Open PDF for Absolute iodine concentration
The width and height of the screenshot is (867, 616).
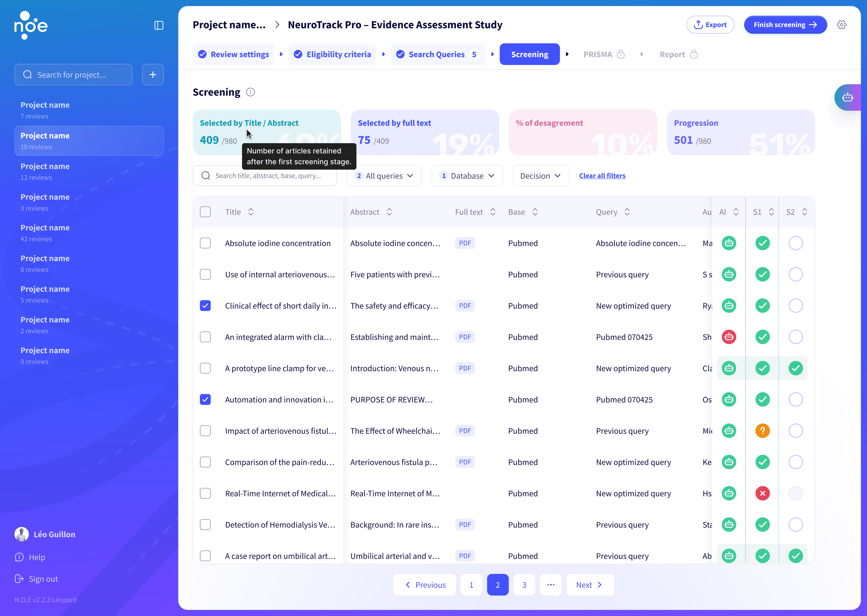(x=465, y=243)
